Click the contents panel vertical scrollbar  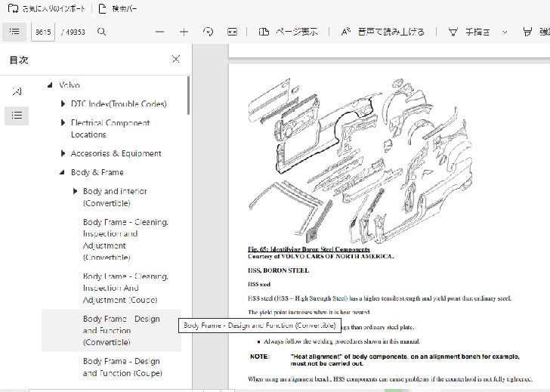(188, 95)
